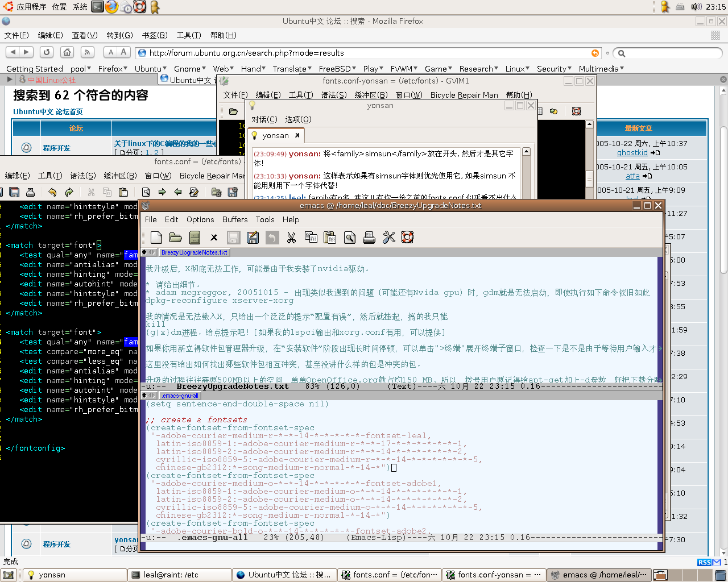Screen dimensions: 728x582
Task: Click the RSS indicator in Firefox status bar
Action: (705, 562)
